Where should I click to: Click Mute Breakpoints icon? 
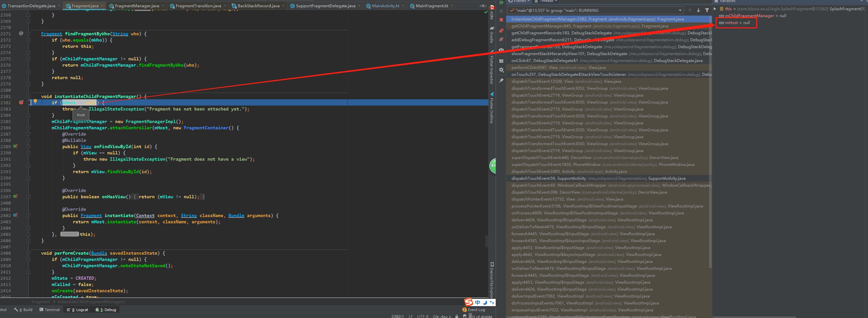coord(501,40)
